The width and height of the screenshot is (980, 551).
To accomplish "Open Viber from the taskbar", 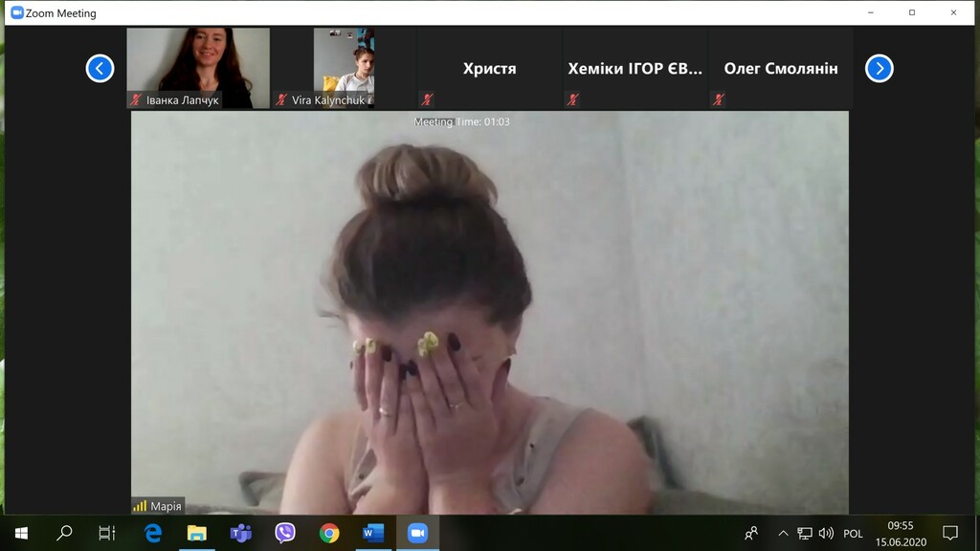I will 284,533.
